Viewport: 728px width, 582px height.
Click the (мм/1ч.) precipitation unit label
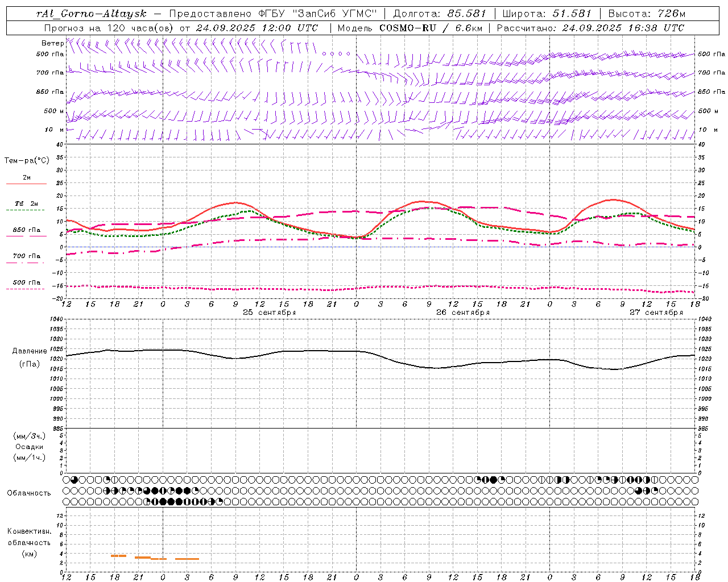(30, 458)
